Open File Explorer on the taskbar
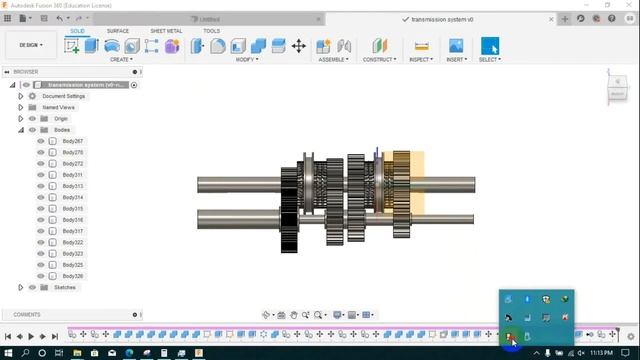This screenshot has width=640, height=360. click(x=77, y=353)
